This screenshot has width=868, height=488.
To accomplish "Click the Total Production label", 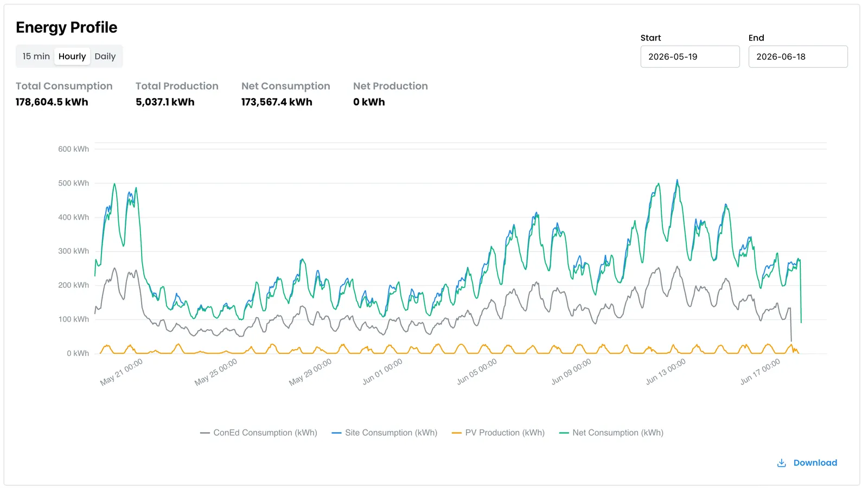I will click(177, 86).
